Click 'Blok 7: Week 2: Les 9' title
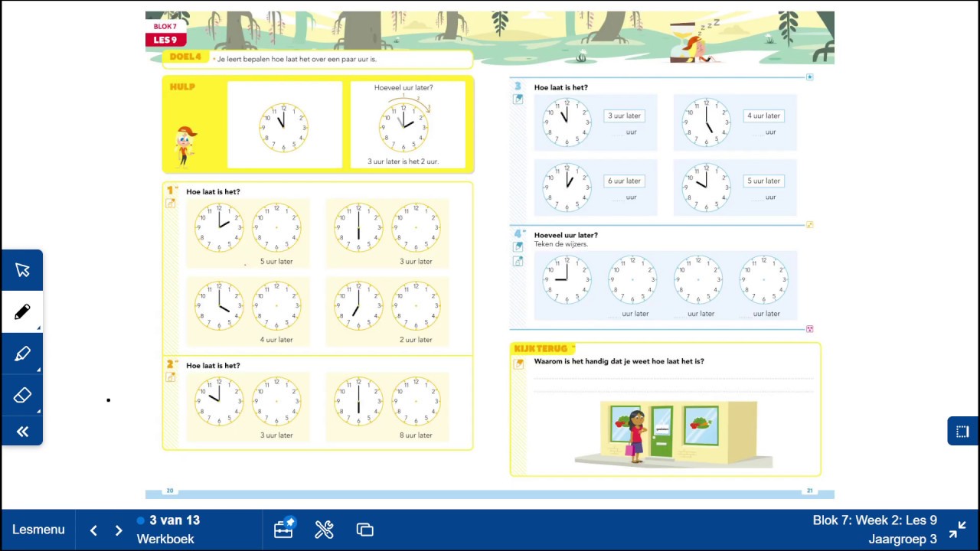The width and height of the screenshot is (980, 551). pos(874,520)
